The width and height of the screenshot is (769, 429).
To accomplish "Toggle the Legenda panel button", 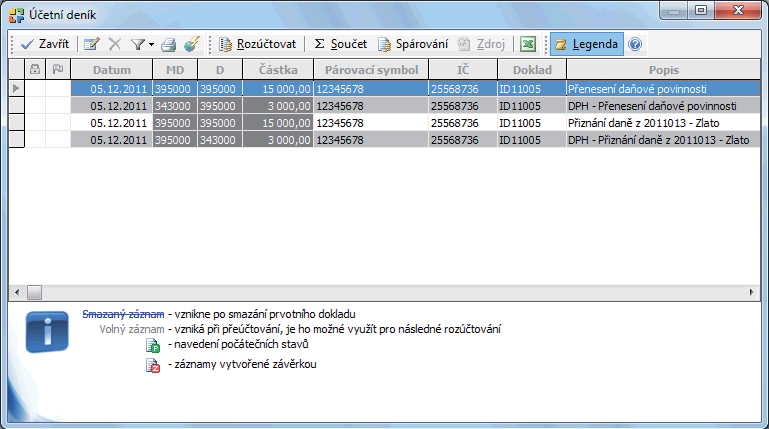I will click(586, 45).
